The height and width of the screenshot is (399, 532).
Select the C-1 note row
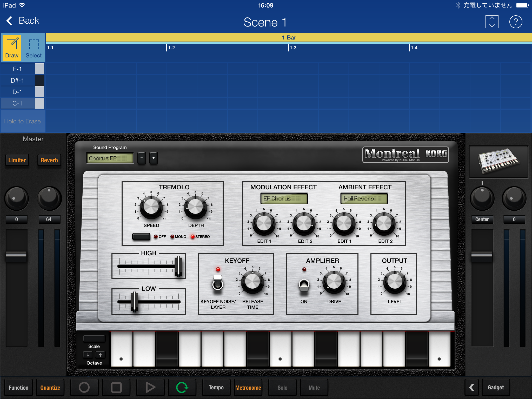click(x=23, y=103)
